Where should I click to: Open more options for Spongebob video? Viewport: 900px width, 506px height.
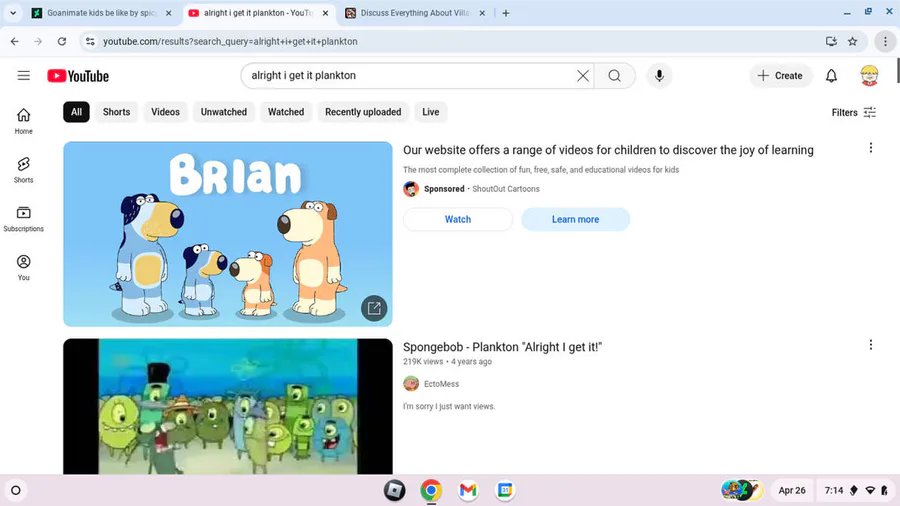click(871, 345)
